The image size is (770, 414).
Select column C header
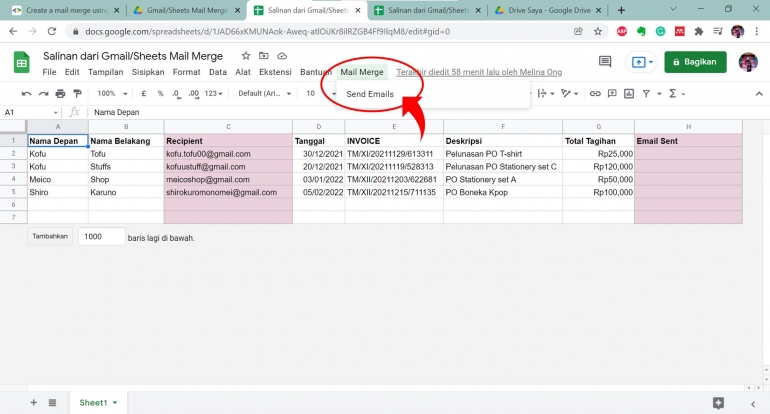(228, 127)
